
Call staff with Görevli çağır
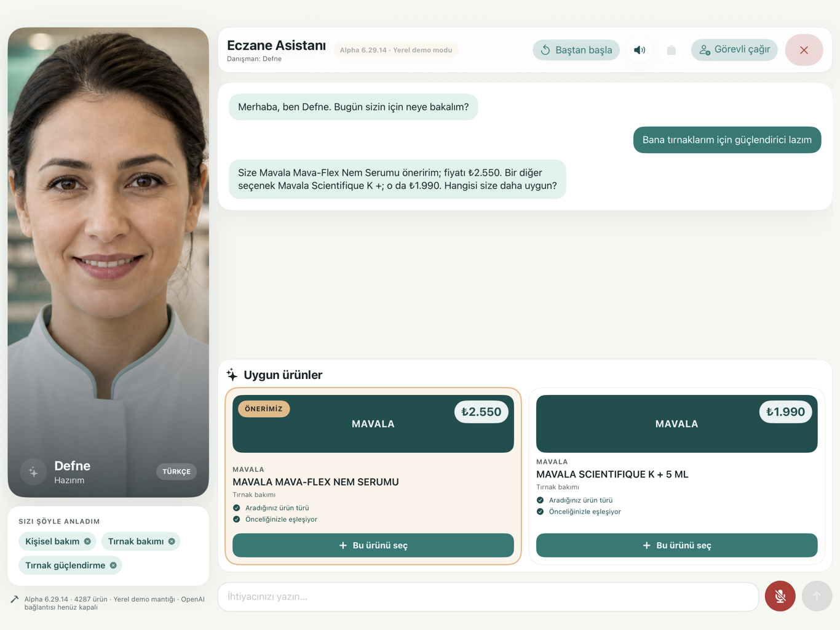pyautogui.click(x=734, y=50)
